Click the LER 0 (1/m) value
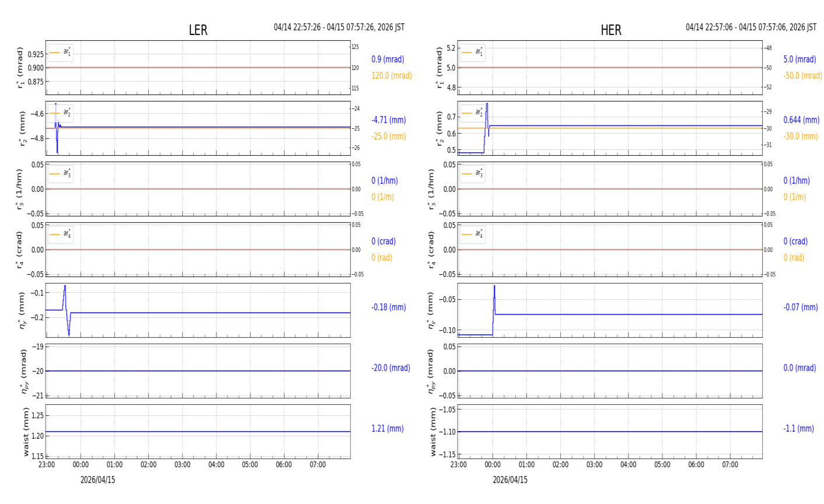The height and width of the screenshot is (504, 824). (x=383, y=197)
